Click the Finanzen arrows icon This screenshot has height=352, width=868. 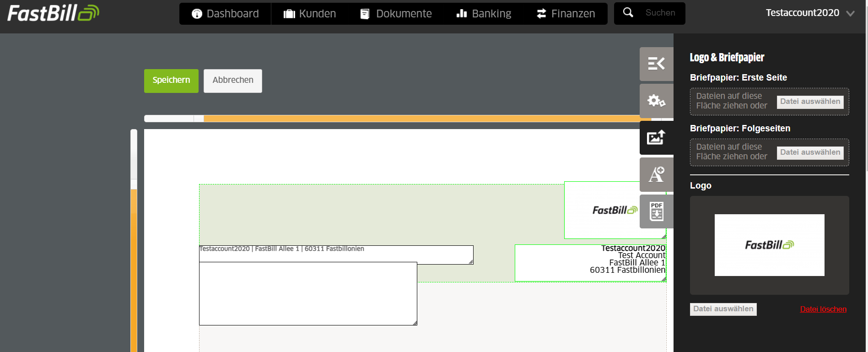pos(541,14)
